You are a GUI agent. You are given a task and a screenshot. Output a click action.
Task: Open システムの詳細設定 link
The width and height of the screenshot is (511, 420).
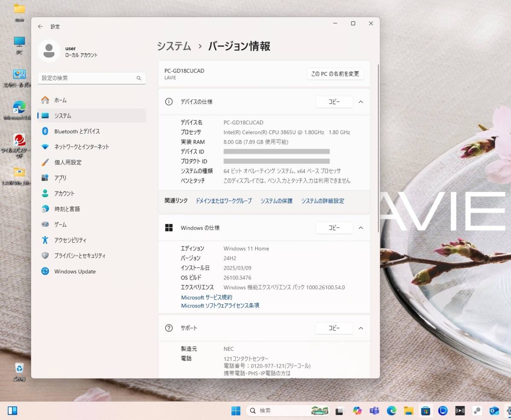click(x=323, y=201)
